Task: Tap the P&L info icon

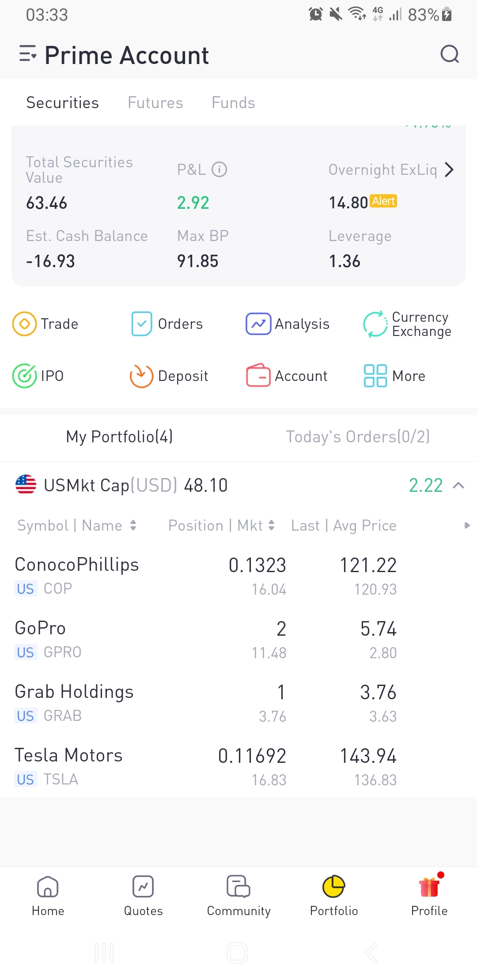Action: (x=219, y=169)
